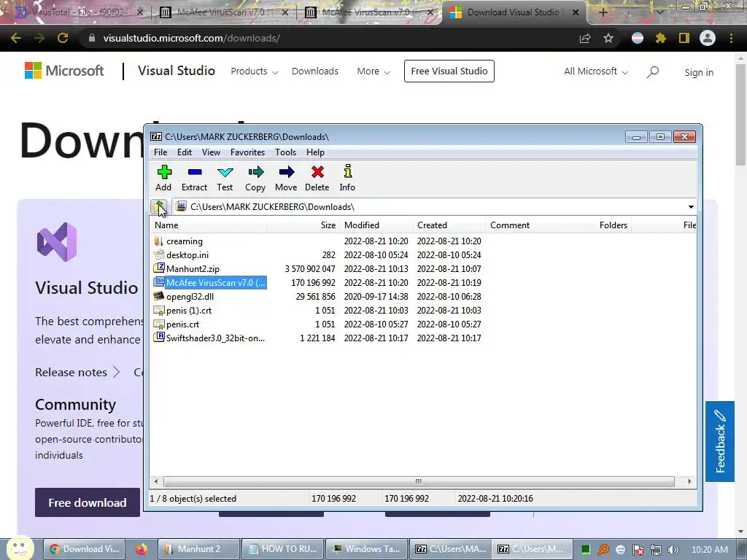Go up one folder level in 7-Zip

click(x=159, y=206)
